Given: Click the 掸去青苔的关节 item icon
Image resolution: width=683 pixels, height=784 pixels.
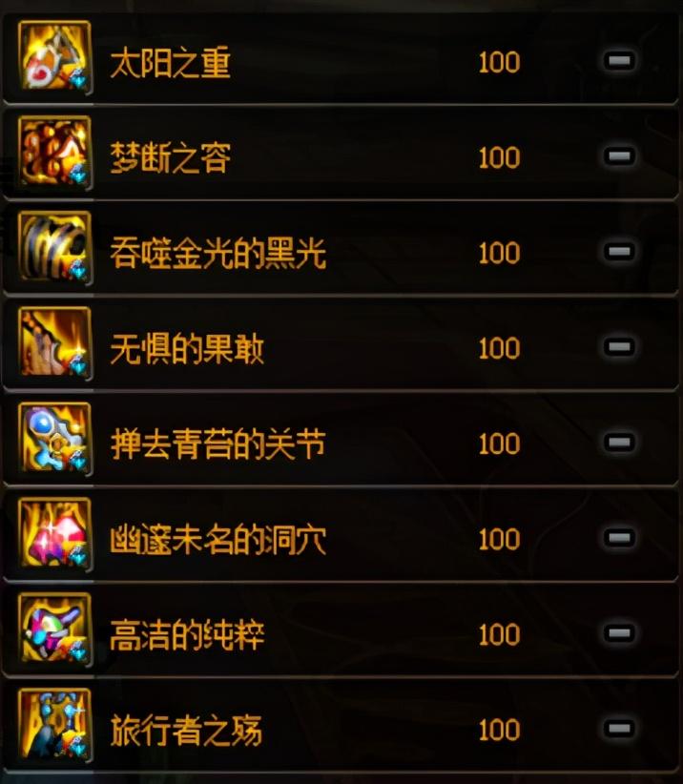Looking at the screenshot, I should 55,440.
